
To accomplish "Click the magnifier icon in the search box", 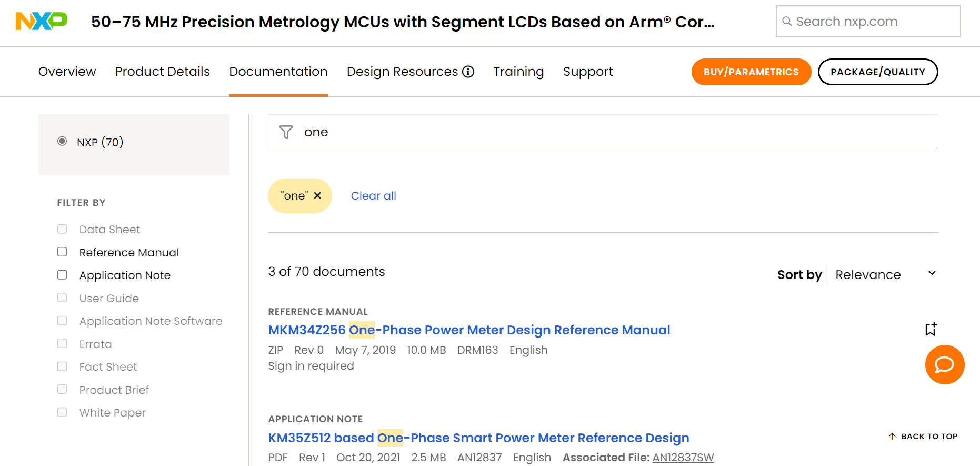I will coord(787,21).
